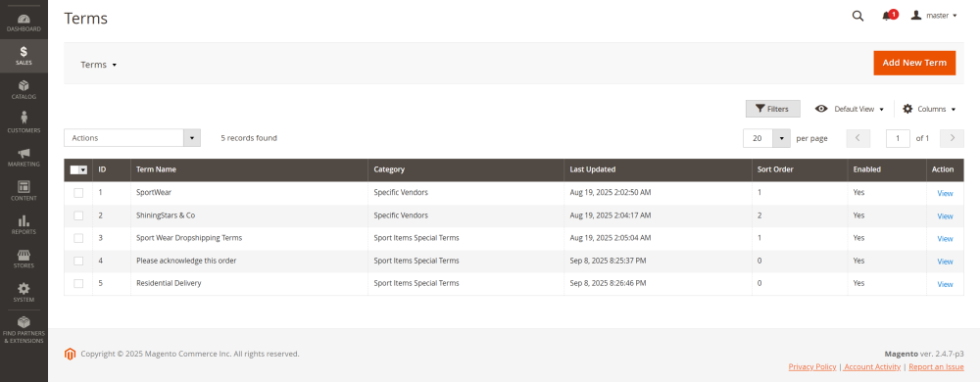Viewport: 980px width, 382px height.
Task: Sort by ID column header
Action: coord(112,169)
